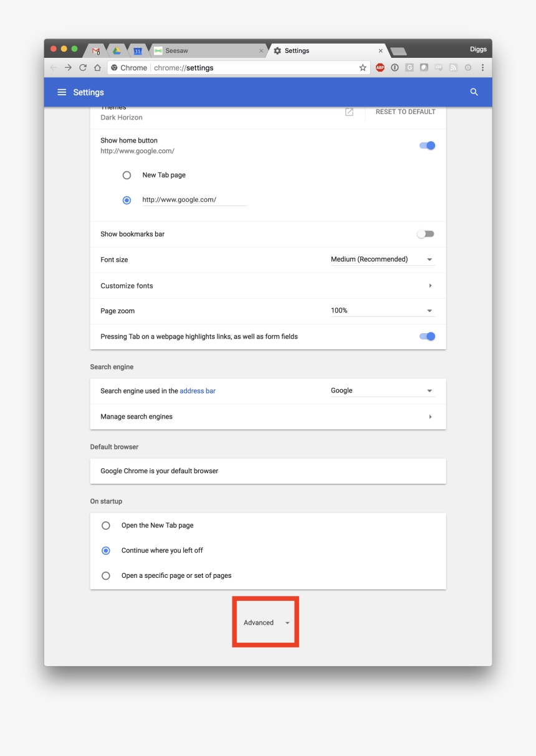536x756 pixels.
Task: Open the Adblock Plus extension
Action: 380,68
